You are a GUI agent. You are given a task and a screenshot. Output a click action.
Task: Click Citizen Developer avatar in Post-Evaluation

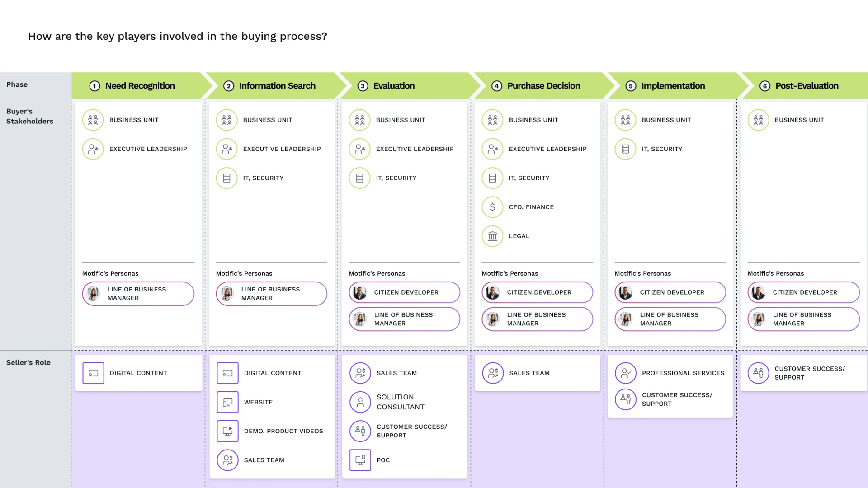[x=759, y=292]
